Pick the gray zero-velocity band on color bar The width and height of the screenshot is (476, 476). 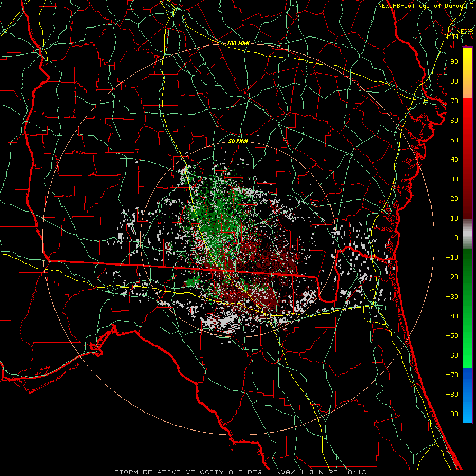[x=467, y=234]
